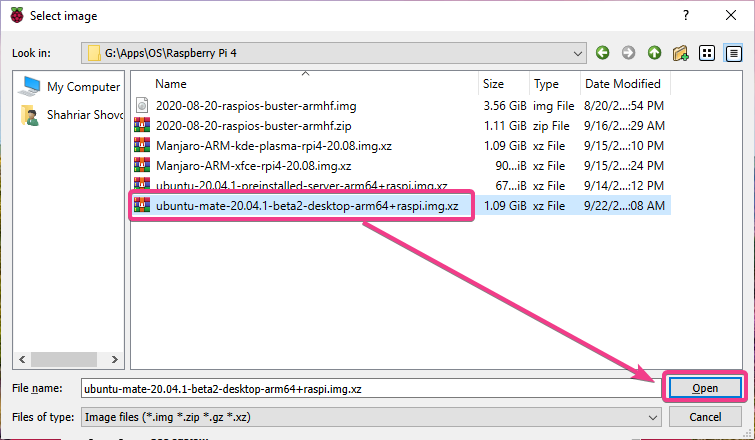Select Manjaro-ARM-xfce-rpi4-20.08.img.xz
The height and width of the screenshot is (440, 755).
(253, 166)
